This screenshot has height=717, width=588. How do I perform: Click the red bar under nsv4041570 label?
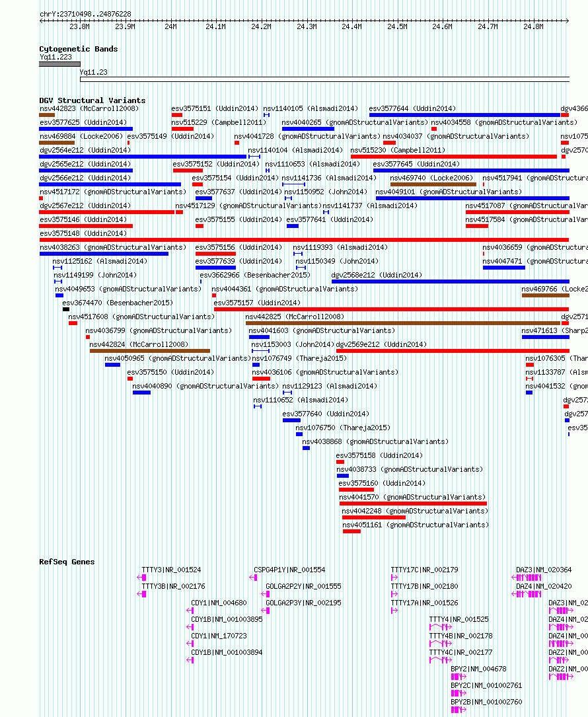[414, 504]
